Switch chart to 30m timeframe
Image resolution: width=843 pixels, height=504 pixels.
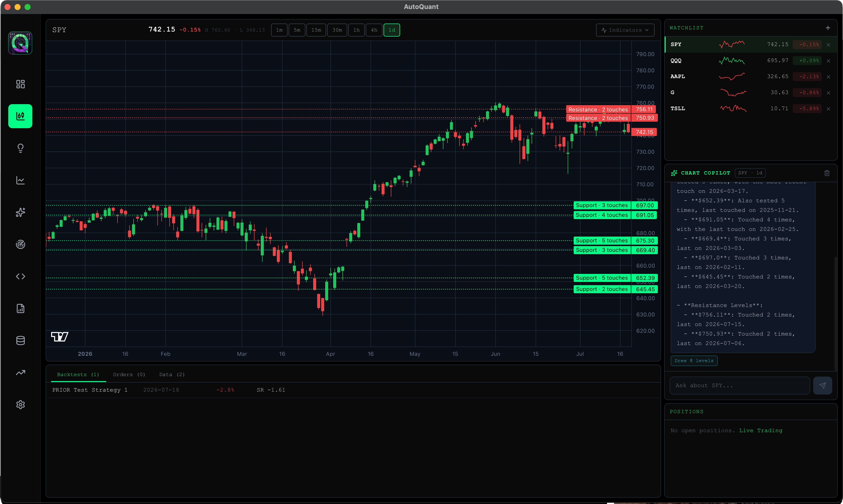click(337, 30)
